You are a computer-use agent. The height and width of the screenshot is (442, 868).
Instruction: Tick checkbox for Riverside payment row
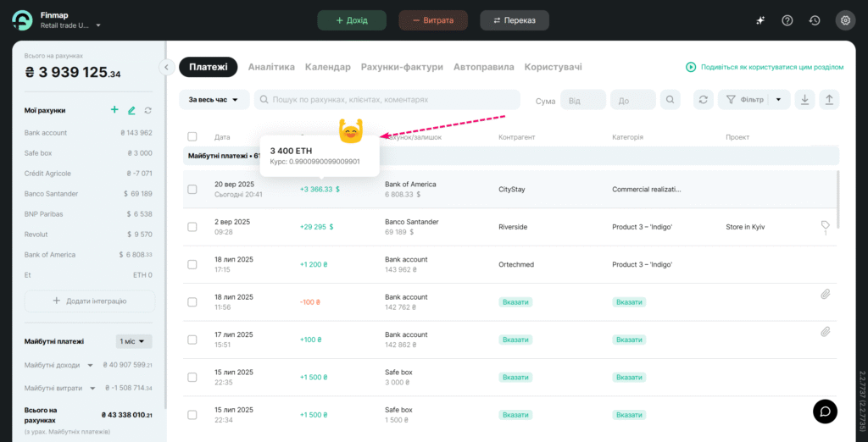(x=192, y=227)
